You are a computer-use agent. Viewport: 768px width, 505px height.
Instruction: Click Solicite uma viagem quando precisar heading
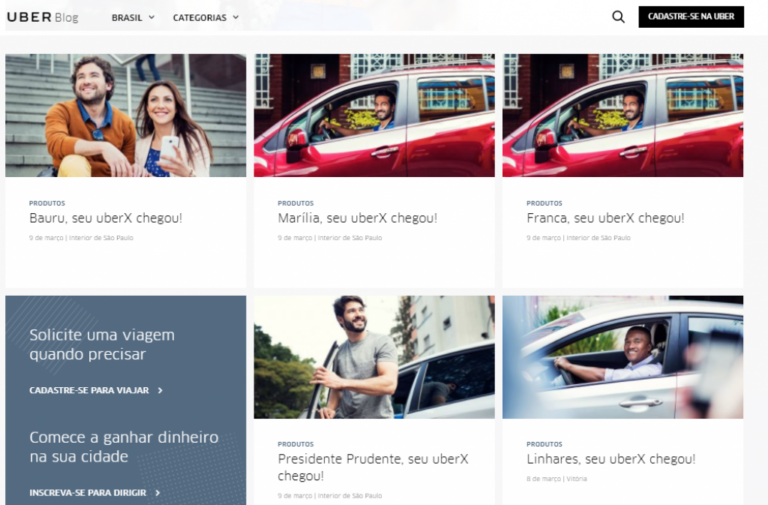[x=102, y=344]
